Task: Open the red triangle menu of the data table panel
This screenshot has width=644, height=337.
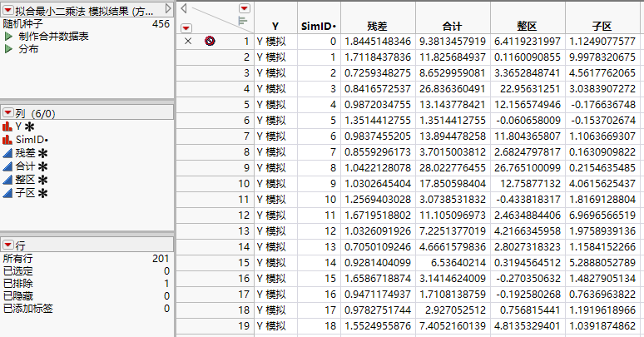Action: pos(7,10)
